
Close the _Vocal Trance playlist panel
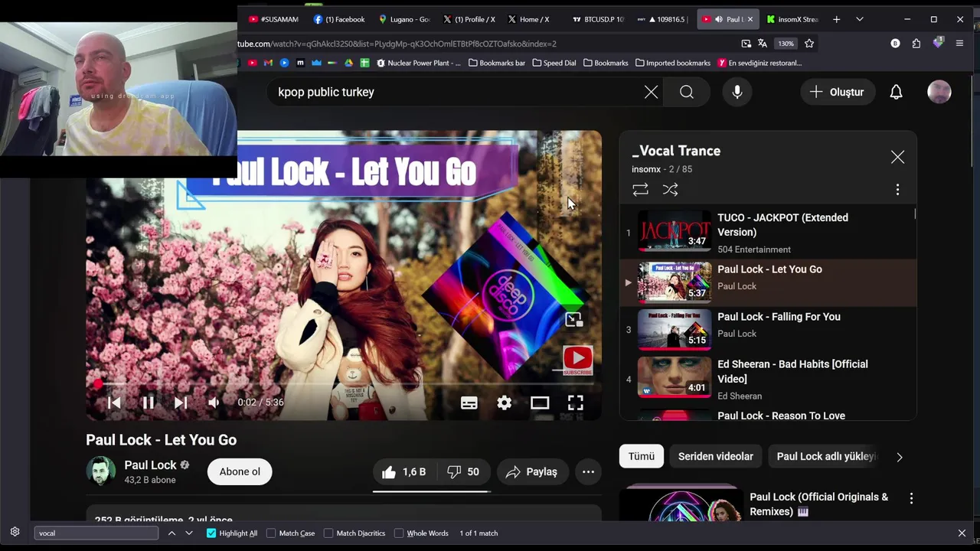coord(897,157)
